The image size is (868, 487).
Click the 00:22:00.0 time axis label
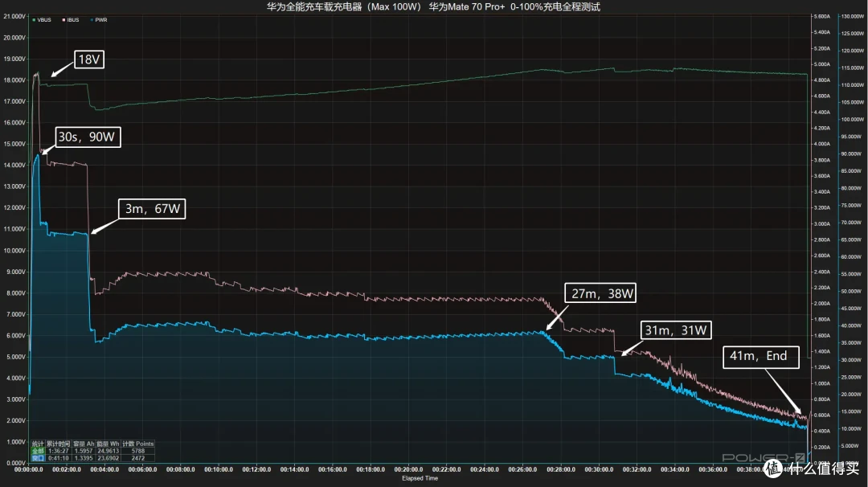447,470
